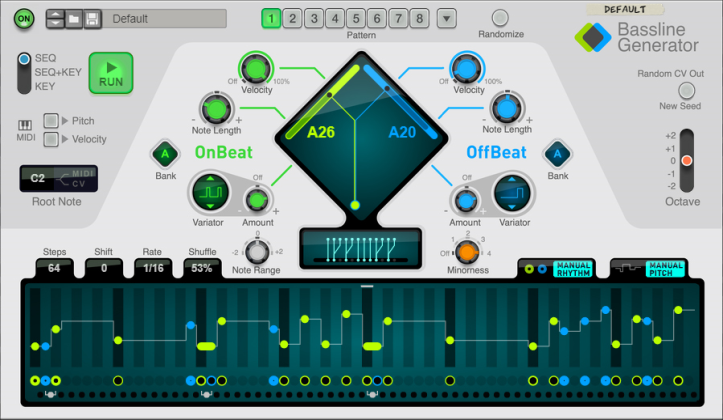The width and height of the screenshot is (723, 420).
Task: Click the green ON power button
Action: pos(24,19)
